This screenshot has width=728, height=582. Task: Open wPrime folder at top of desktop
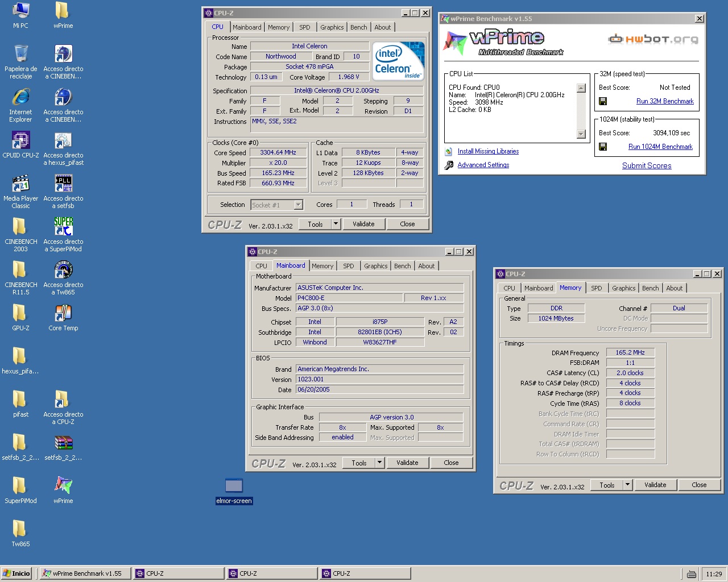click(63, 15)
